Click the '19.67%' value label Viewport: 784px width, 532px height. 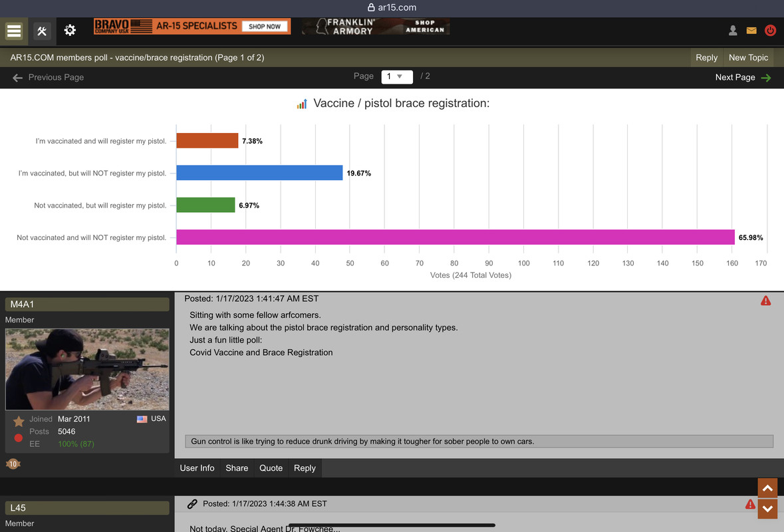[x=358, y=173]
